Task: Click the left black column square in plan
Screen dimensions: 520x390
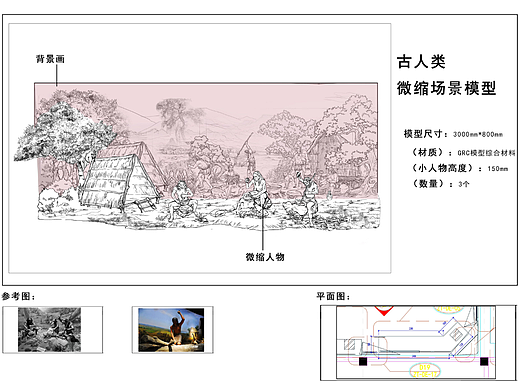Action: (363, 361)
